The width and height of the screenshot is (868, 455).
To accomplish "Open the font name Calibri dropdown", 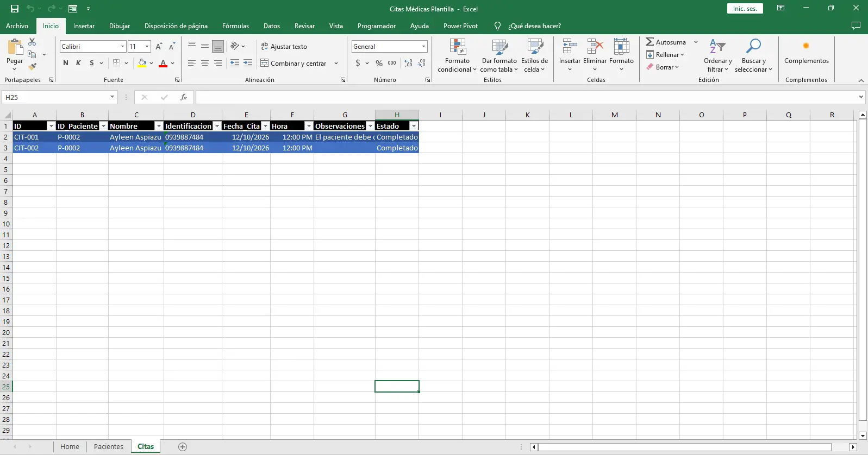I will click(122, 47).
